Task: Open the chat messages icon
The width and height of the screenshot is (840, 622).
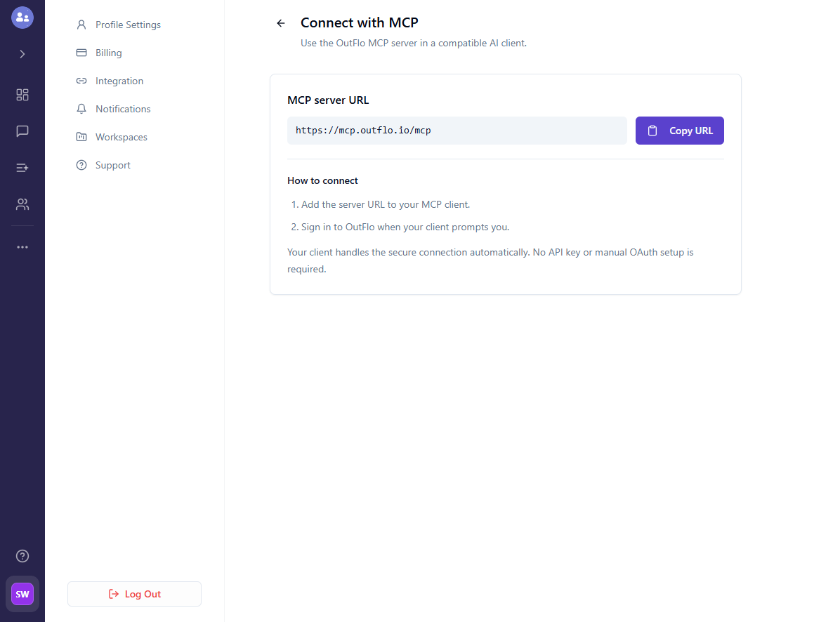Action: coord(22,131)
